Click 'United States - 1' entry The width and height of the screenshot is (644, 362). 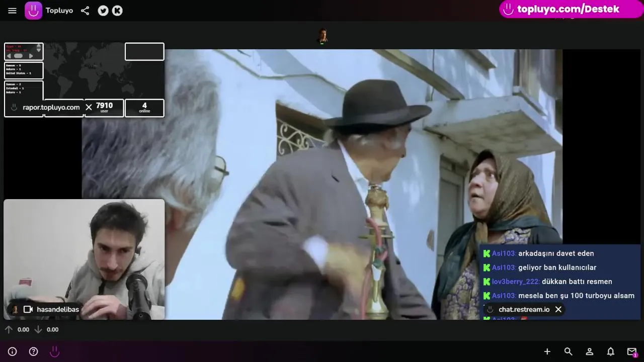point(18,73)
